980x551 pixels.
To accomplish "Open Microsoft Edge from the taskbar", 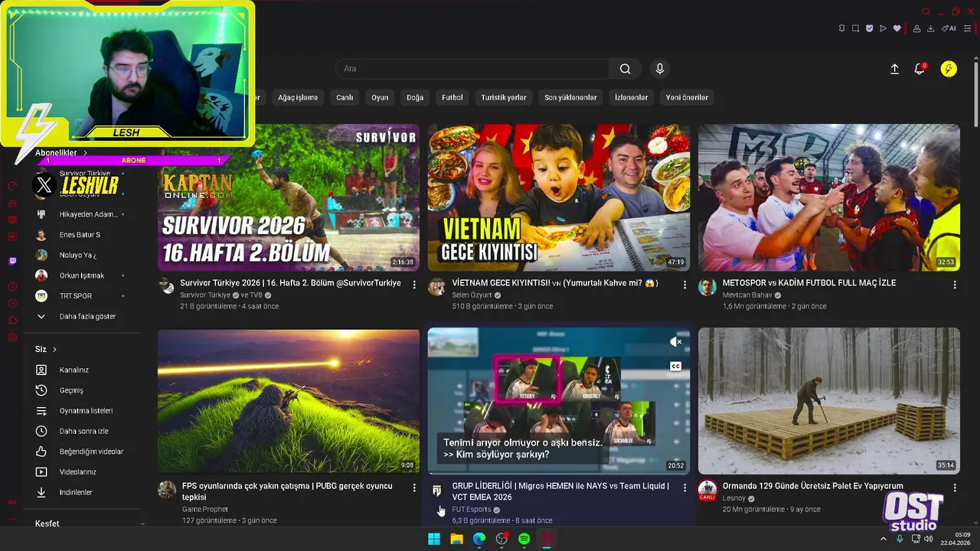I will (x=479, y=539).
